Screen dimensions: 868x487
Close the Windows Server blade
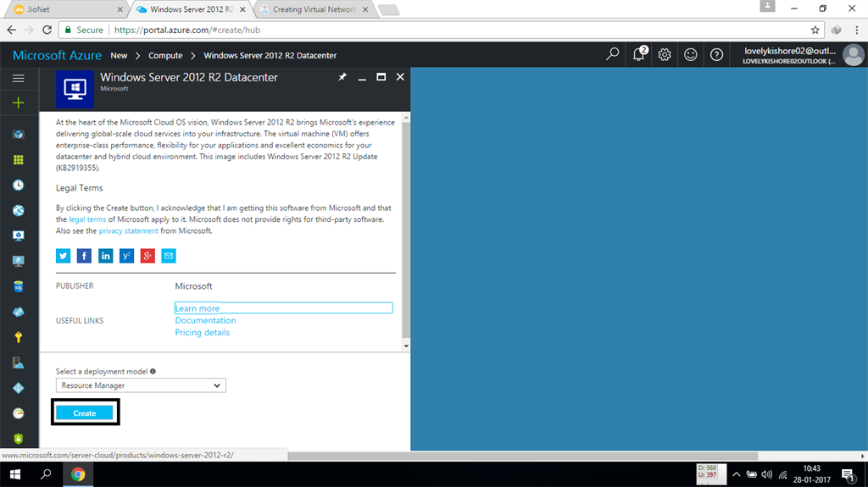pyautogui.click(x=400, y=77)
